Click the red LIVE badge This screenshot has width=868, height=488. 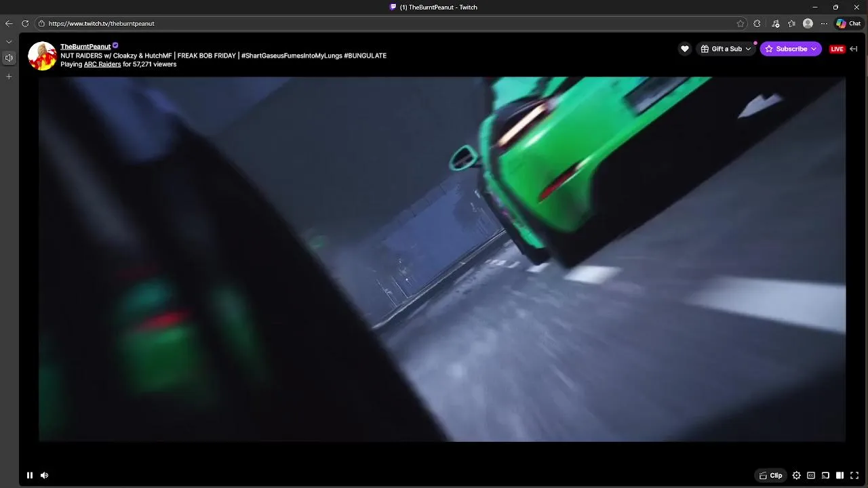pyautogui.click(x=837, y=49)
